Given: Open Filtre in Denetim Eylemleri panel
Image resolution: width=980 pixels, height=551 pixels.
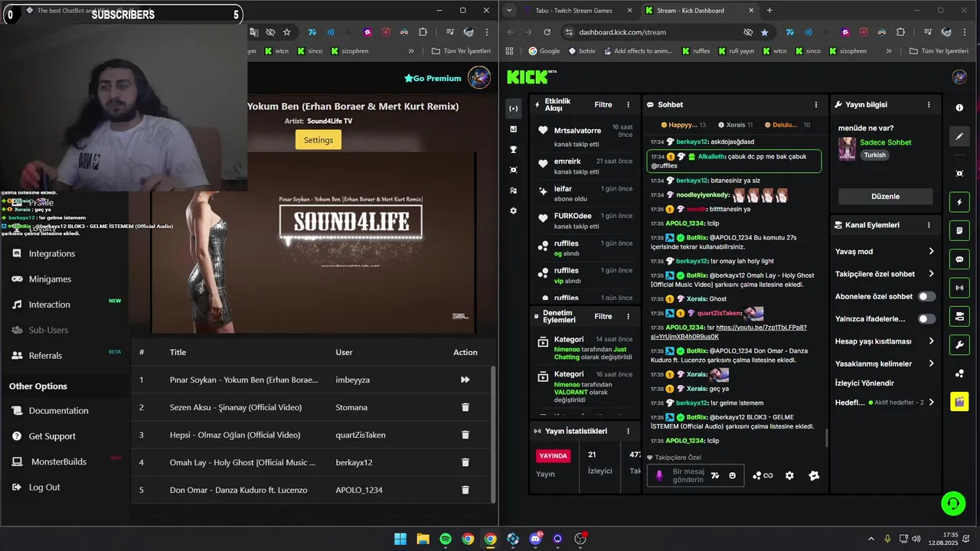Looking at the screenshot, I should click(x=603, y=316).
